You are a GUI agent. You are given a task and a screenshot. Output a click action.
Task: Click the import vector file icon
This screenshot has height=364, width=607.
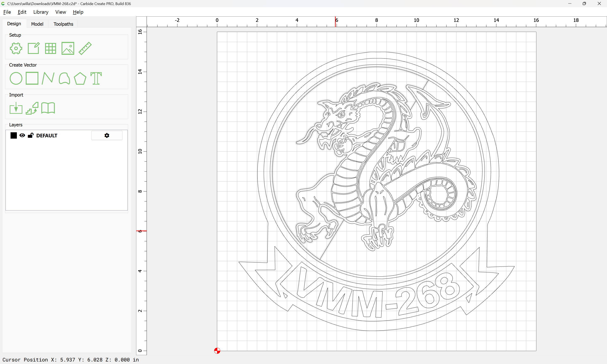pyautogui.click(x=16, y=108)
